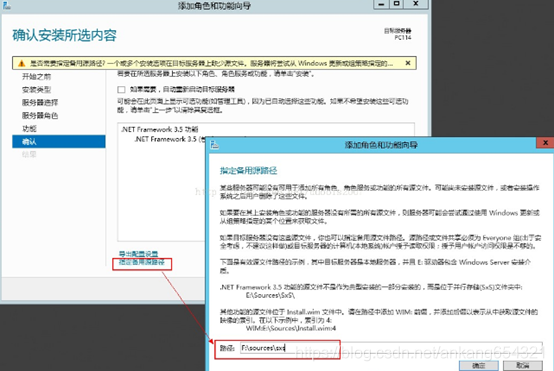The height and width of the screenshot is (371, 554).
Task: Open the 功能 step in sidebar
Action: click(29, 129)
